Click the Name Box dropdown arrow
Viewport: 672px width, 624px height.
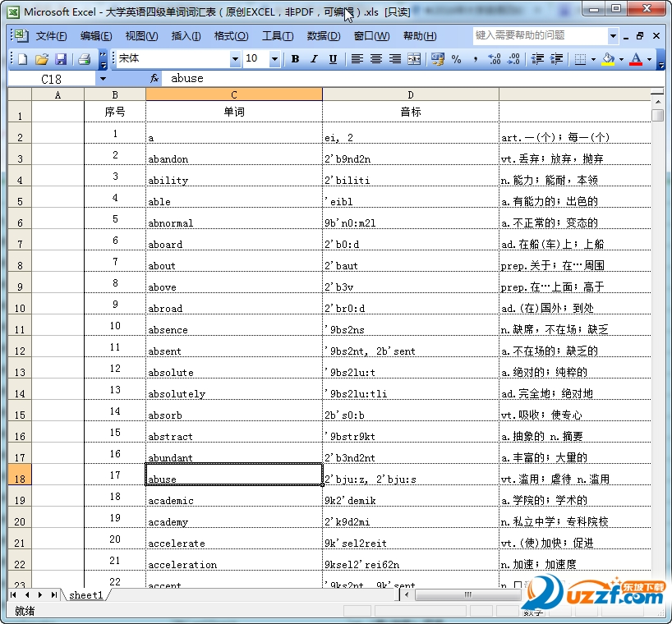pos(103,78)
